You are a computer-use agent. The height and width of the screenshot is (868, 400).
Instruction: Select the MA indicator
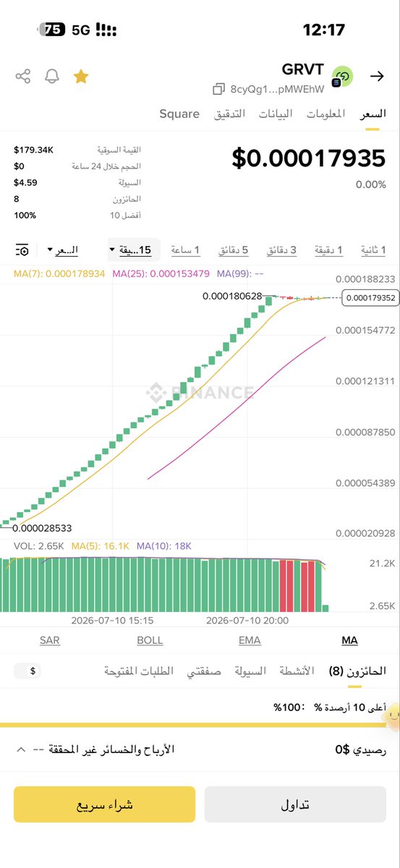[x=349, y=640]
